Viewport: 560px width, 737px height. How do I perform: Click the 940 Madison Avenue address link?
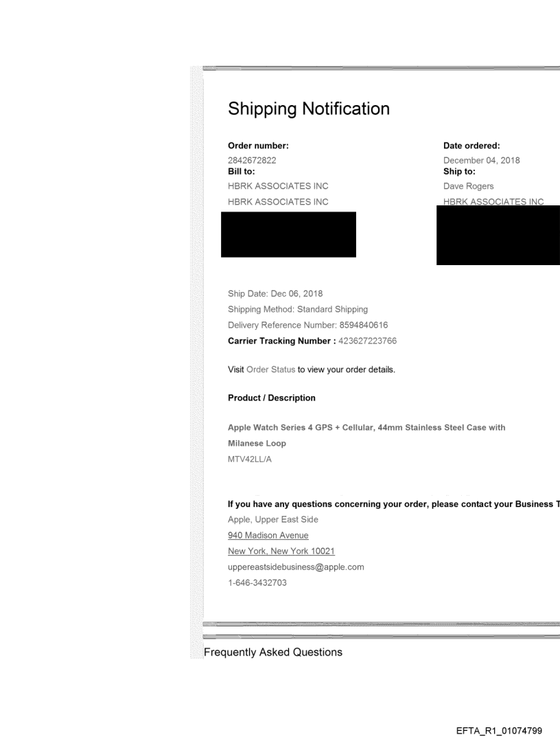268,535
